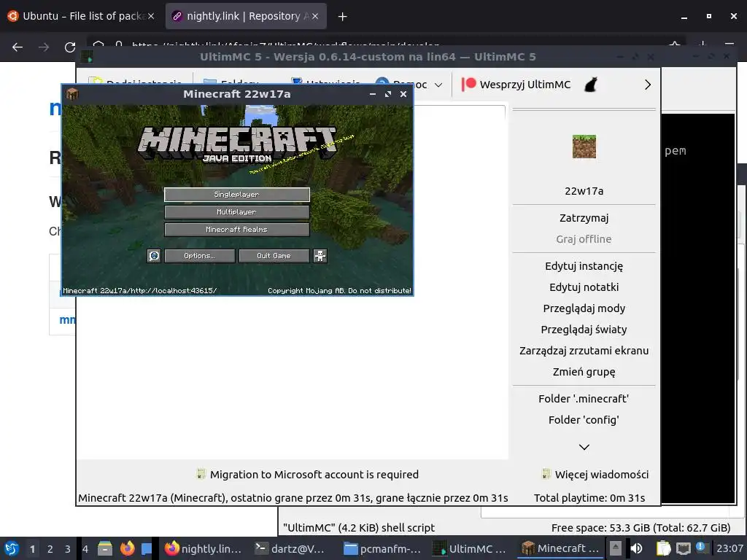747x560 pixels.
Task: Open the update notifier tray icon
Action: (700, 547)
